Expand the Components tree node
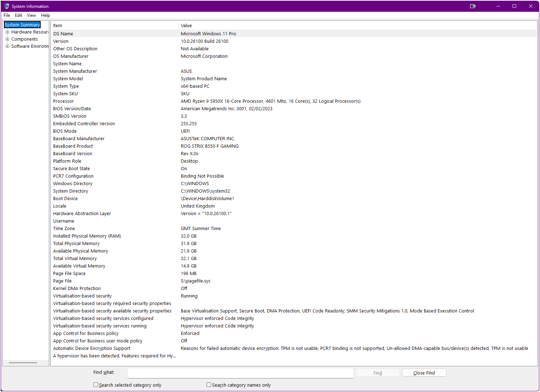The height and width of the screenshot is (392, 540). pos(7,39)
